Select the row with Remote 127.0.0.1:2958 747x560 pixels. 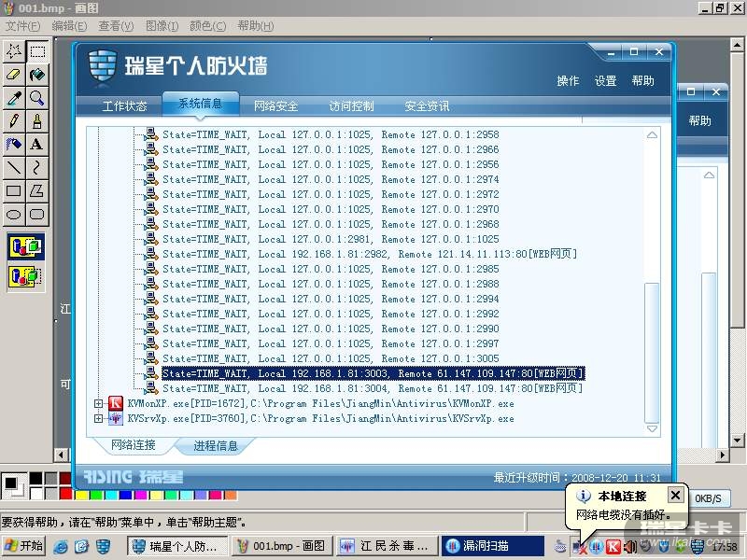tap(331, 134)
